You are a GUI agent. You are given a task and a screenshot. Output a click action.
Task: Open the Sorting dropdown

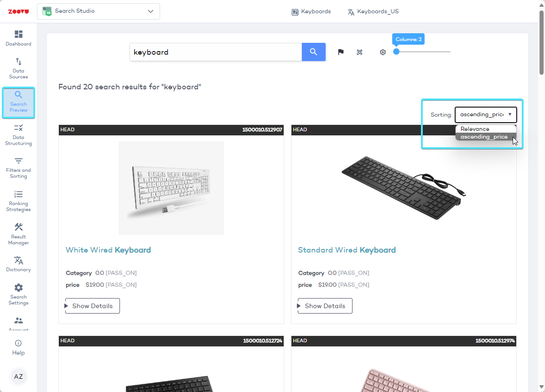tap(485, 115)
